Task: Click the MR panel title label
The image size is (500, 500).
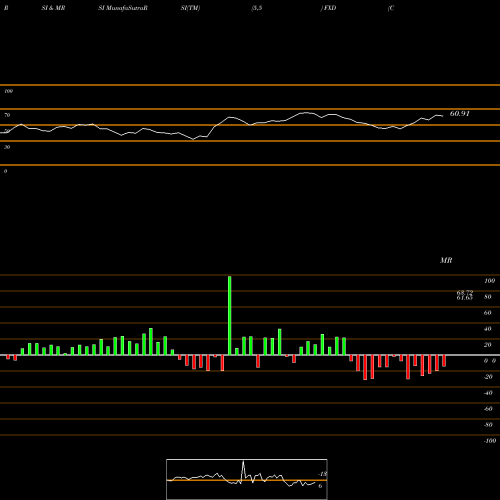Action: pyautogui.click(x=446, y=260)
